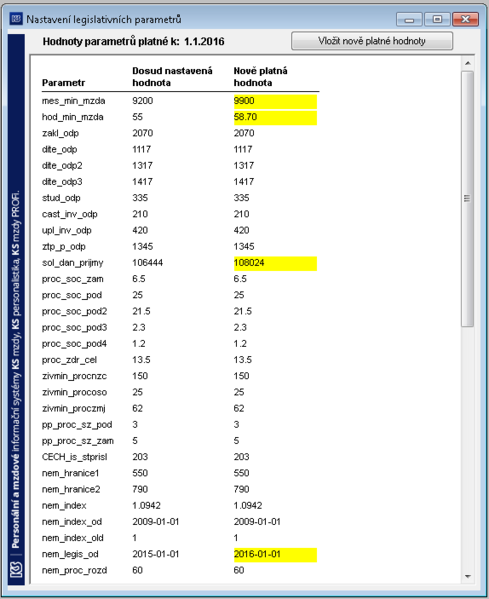Select parameter zivmin_procnzc
The width and height of the screenshot is (489, 599).
pos(74,376)
